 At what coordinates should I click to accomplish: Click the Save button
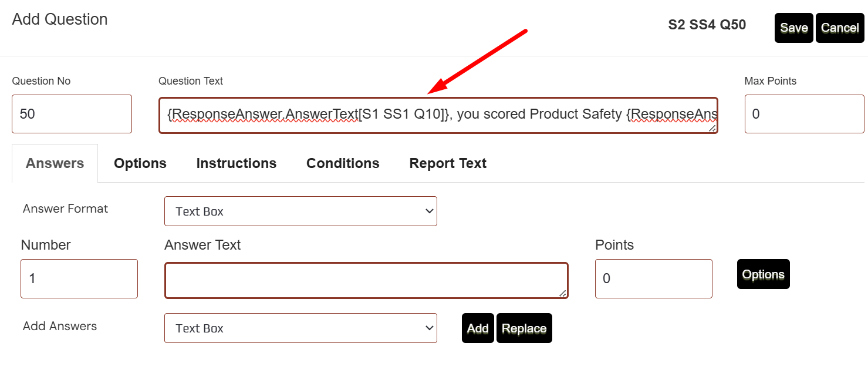(793, 28)
